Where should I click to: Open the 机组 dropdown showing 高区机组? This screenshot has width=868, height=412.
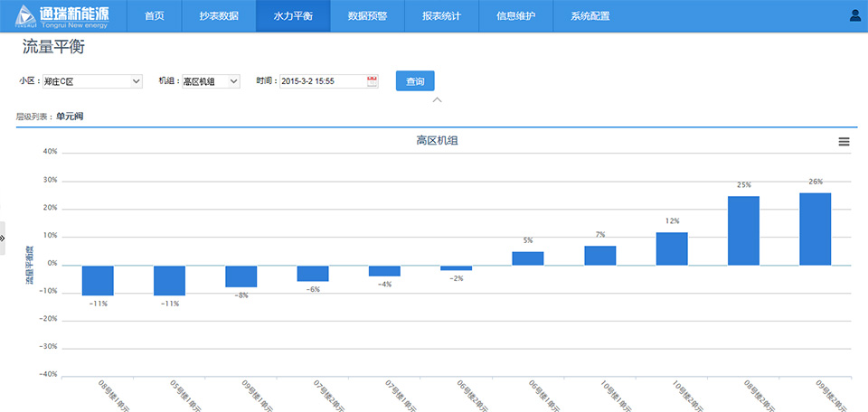point(211,81)
